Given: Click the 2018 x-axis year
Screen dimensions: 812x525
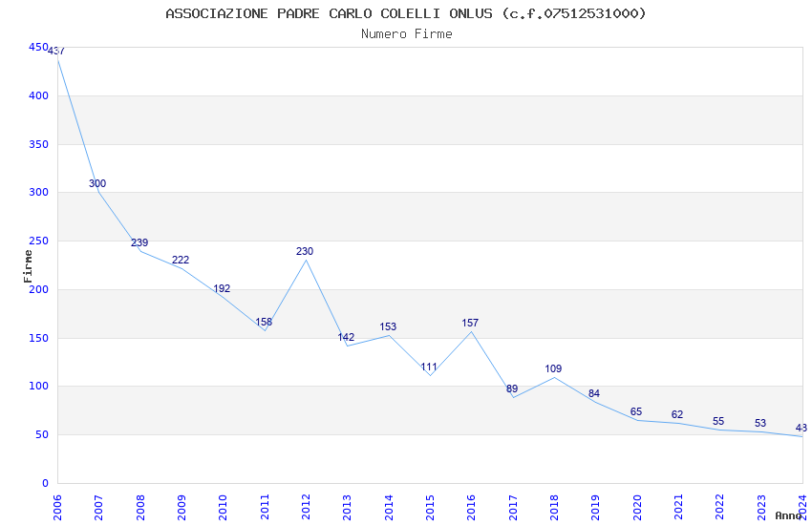Looking at the screenshot, I should [554, 508].
